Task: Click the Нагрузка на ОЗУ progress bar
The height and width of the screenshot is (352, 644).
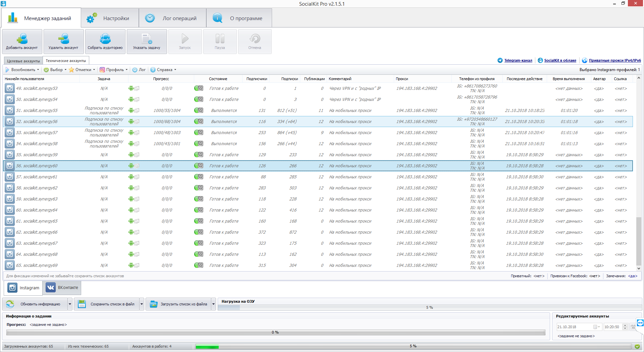Action: pos(430,307)
